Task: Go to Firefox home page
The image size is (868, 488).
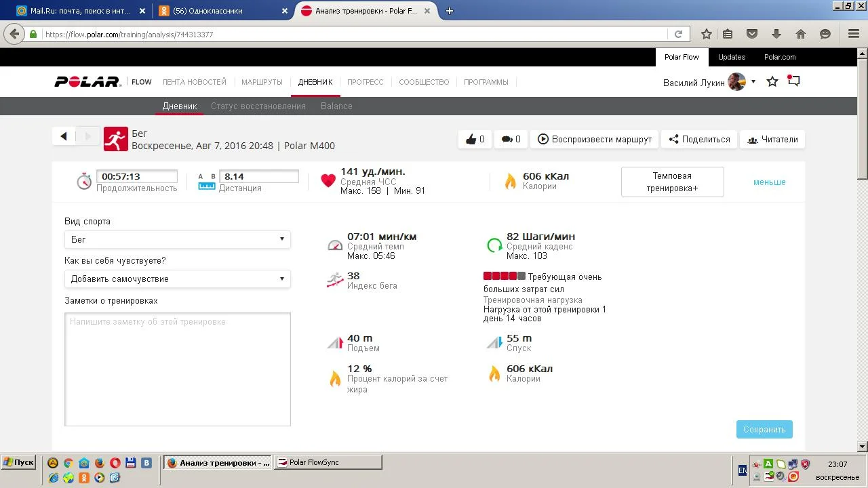Action: 801,34
